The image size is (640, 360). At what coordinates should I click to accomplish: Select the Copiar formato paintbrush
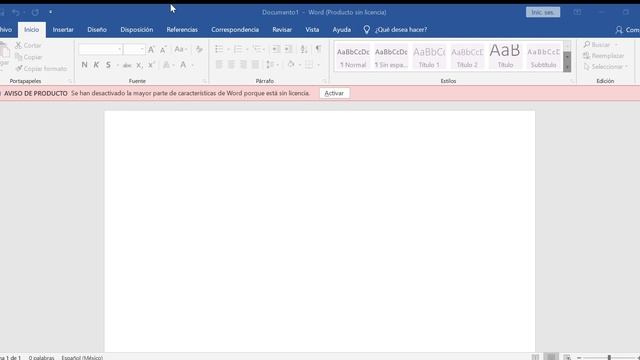41,69
